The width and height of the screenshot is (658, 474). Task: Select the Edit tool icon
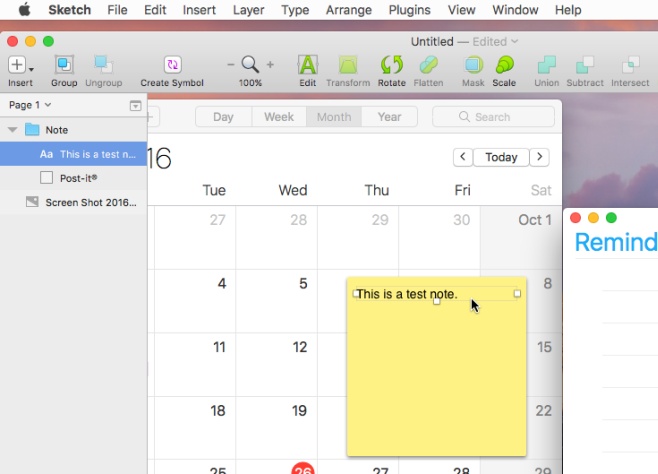[x=308, y=65]
